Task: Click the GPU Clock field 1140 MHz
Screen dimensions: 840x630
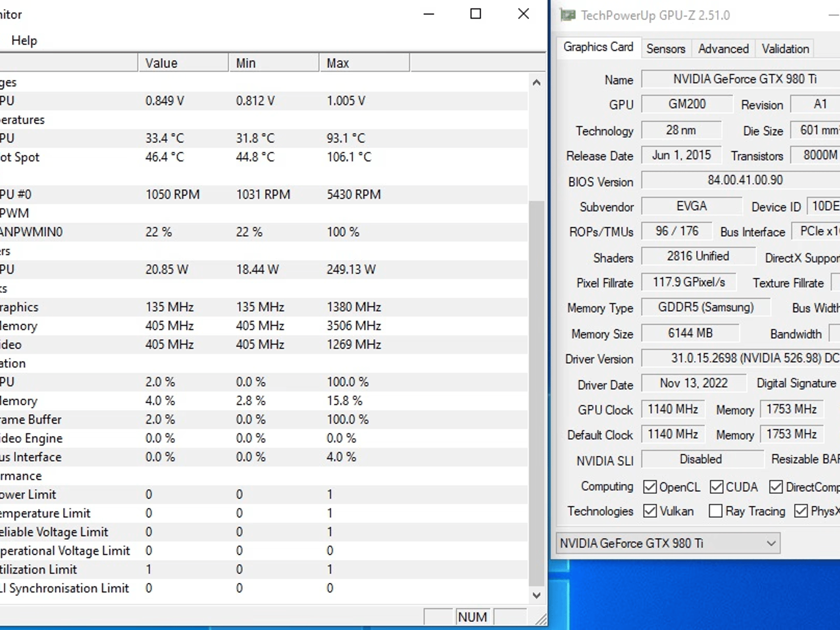Action: pos(673,409)
